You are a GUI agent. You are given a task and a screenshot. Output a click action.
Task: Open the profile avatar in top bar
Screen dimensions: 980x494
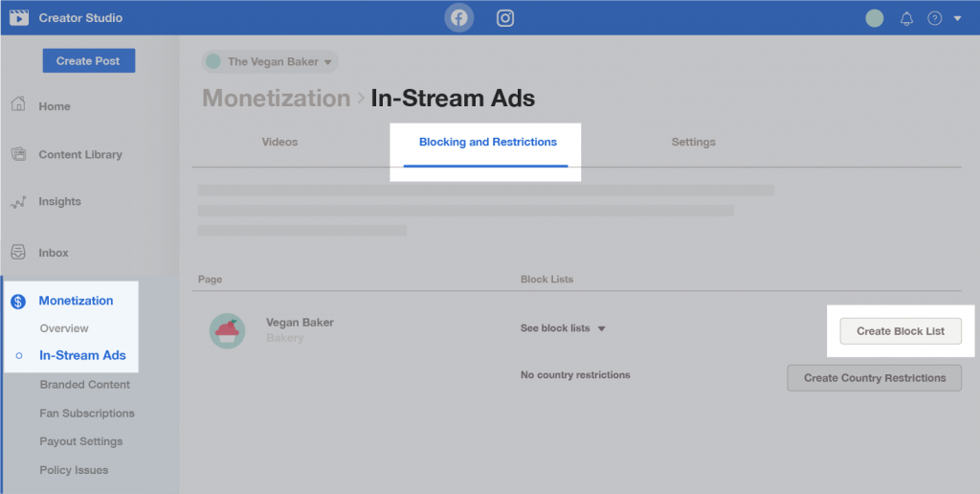(875, 18)
